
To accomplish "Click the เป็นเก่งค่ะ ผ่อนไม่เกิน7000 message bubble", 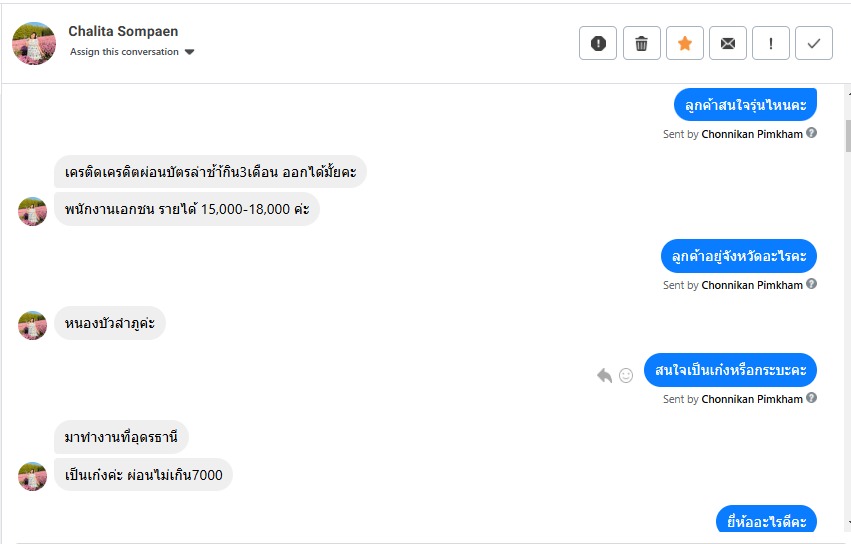I will click(143, 474).
